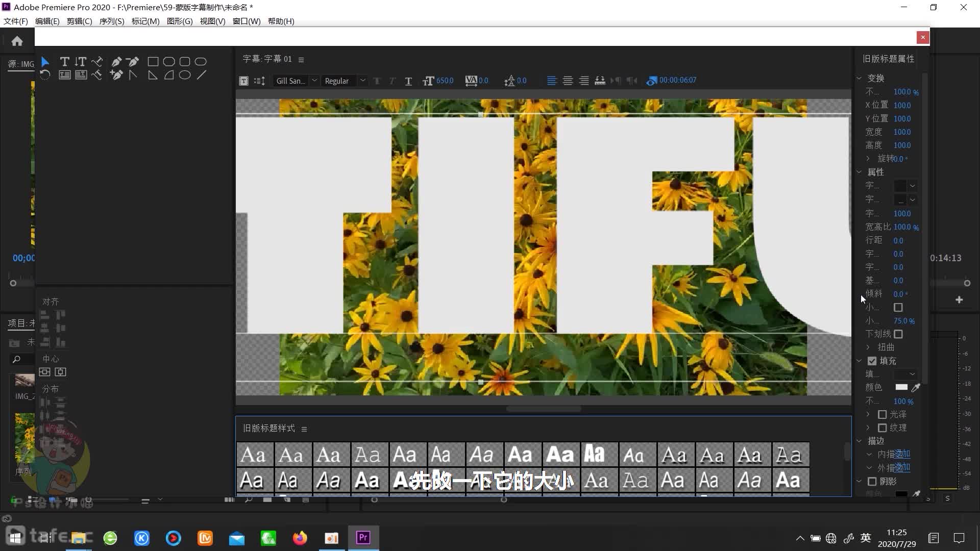980x551 pixels.
Task: Align the title text left
Action: point(552,81)
